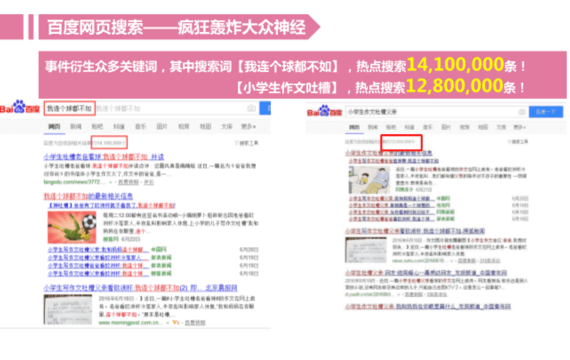Select 知道 tab in right page

pos(409,127)
